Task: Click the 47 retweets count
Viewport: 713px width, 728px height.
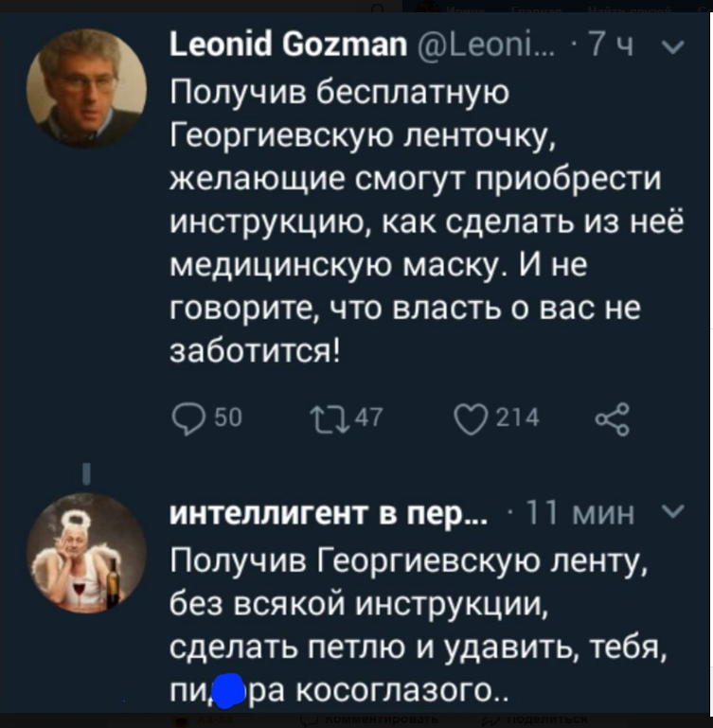Action: point(368,417)
